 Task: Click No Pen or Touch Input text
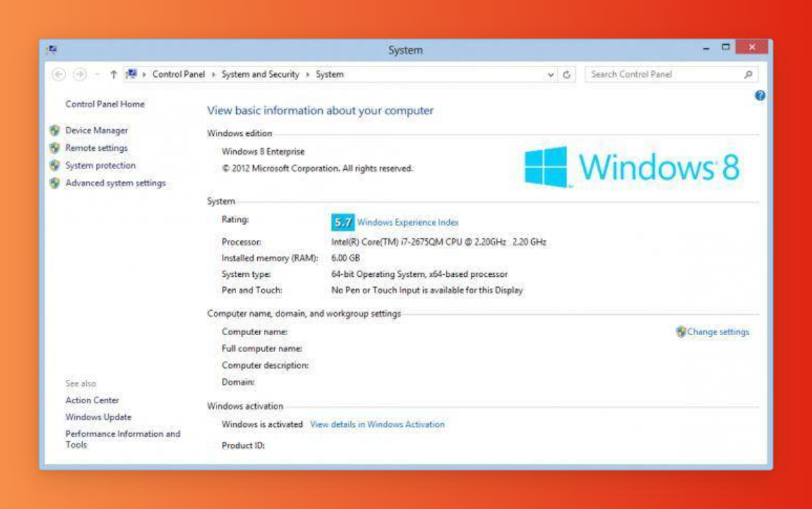tap(427, 290)
